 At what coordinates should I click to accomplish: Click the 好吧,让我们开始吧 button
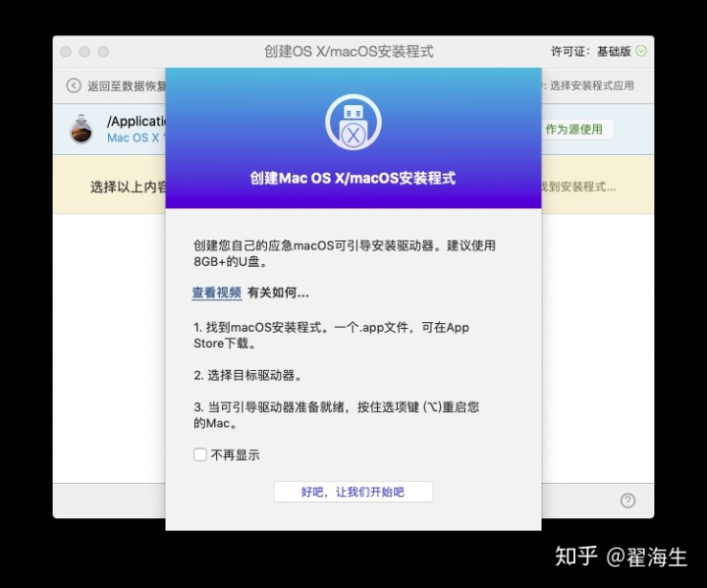pyautogui.click(x=353, y=492)
